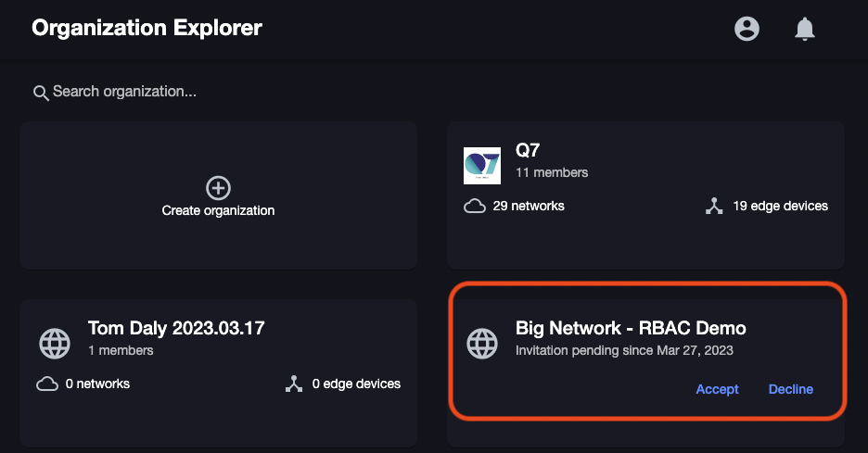Click the 29 networks count in Q7
The width and height of the screenshot is (868, 453).
[x=529, y=206]
